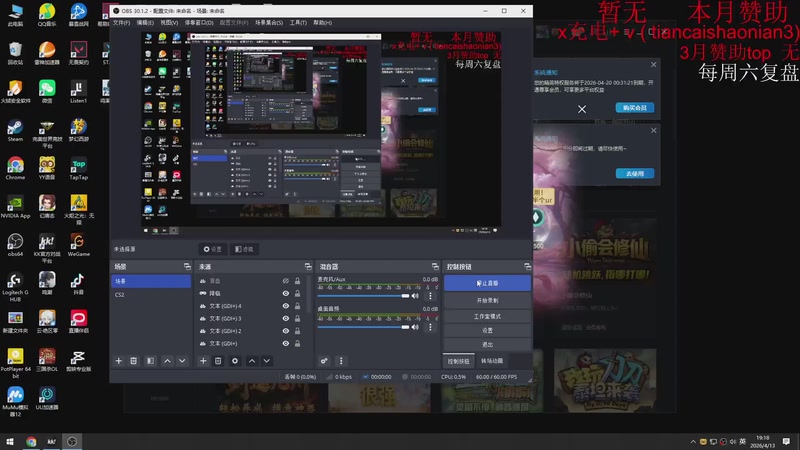Move source down with down arrow in 来源 panel

(x=266, y=361)
